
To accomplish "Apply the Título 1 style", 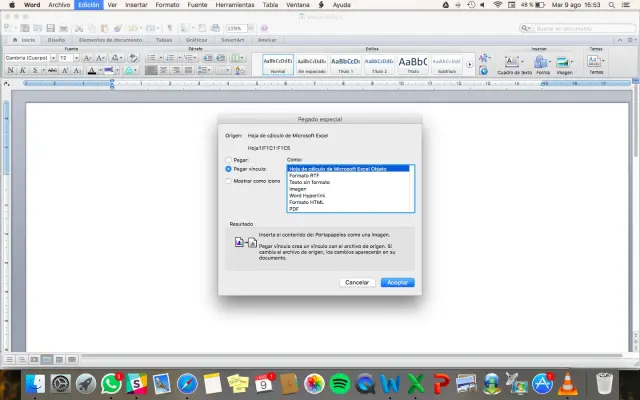I will click(345, 64).
